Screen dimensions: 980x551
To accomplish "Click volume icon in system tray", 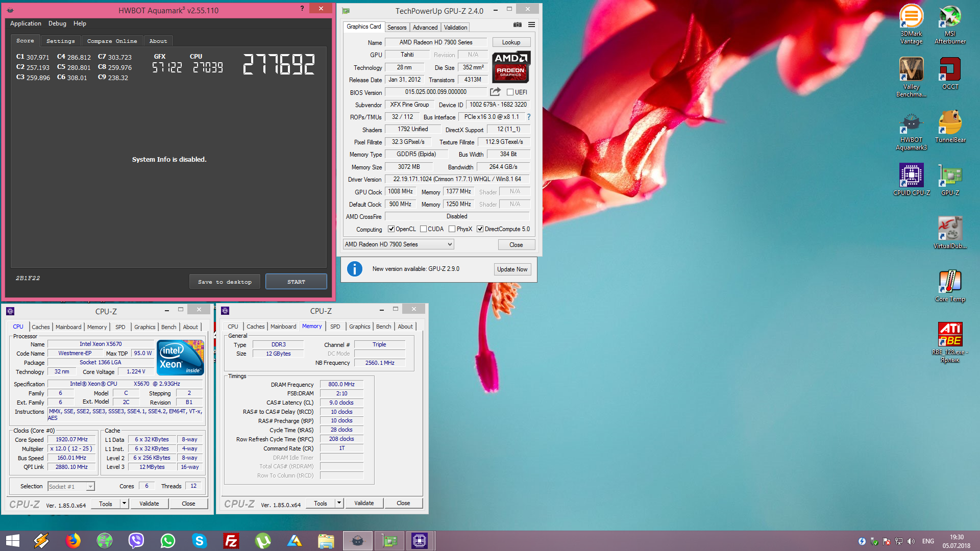I will pos(911,541).
